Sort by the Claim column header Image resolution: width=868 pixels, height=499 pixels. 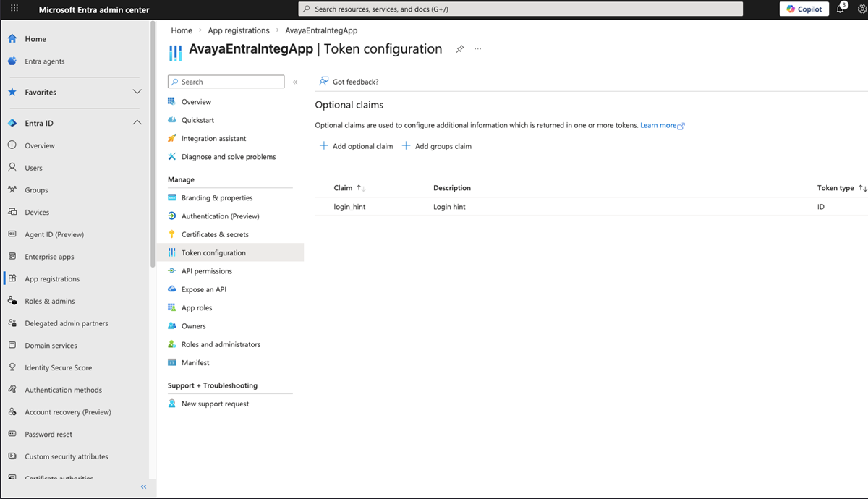[x=349, y=188]
